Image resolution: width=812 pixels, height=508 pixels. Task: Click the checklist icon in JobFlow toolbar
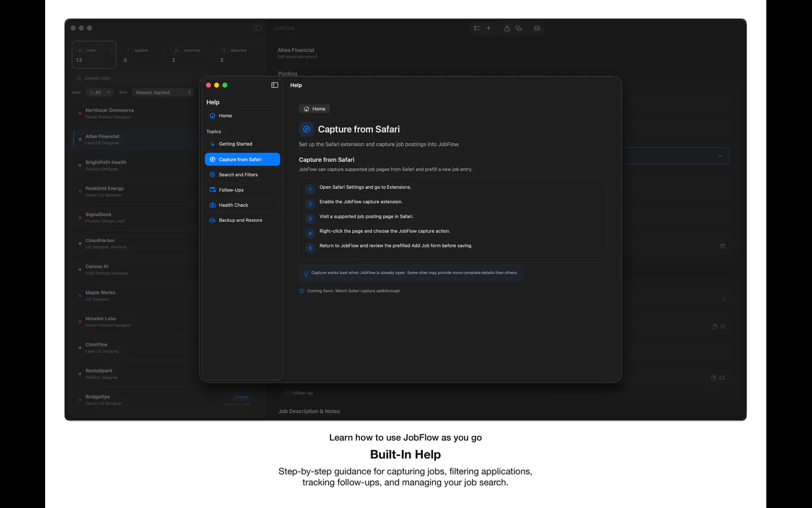tap(477, 28)
